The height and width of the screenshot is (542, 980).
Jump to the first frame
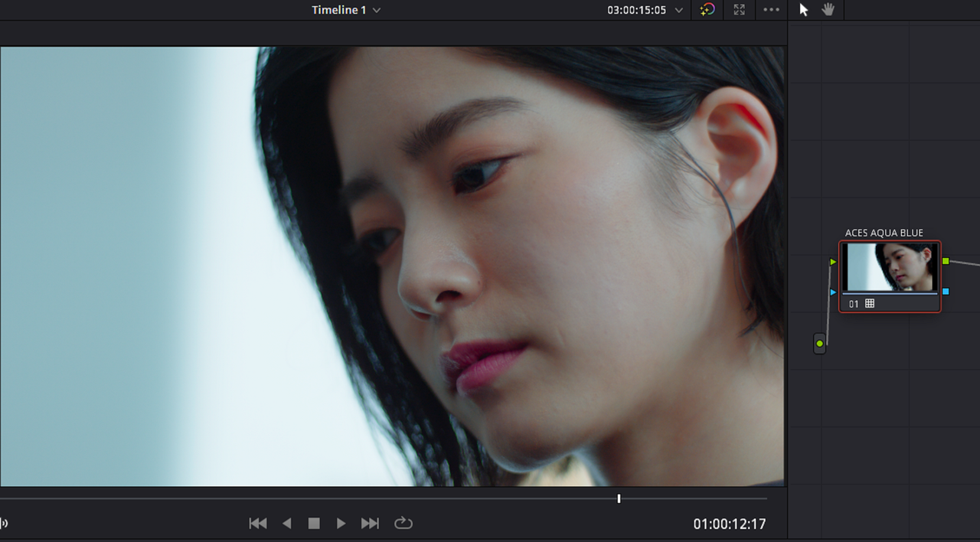tap(258, 523)
